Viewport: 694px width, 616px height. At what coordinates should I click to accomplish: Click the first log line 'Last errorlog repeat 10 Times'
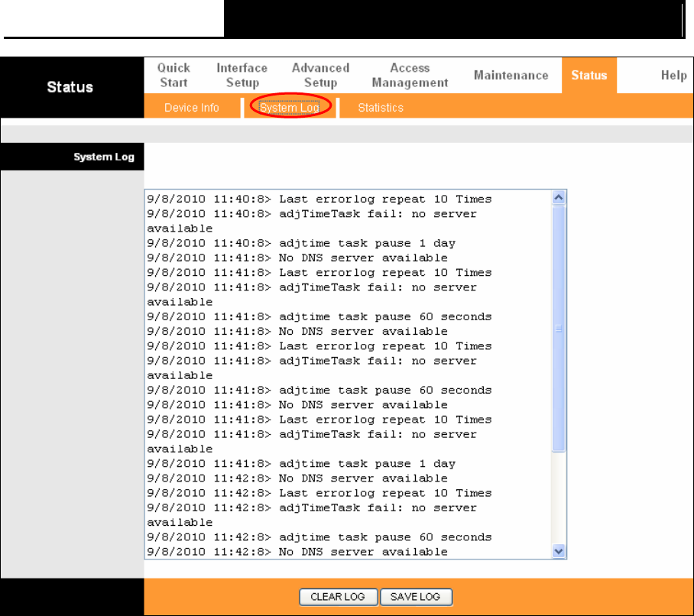319,199
